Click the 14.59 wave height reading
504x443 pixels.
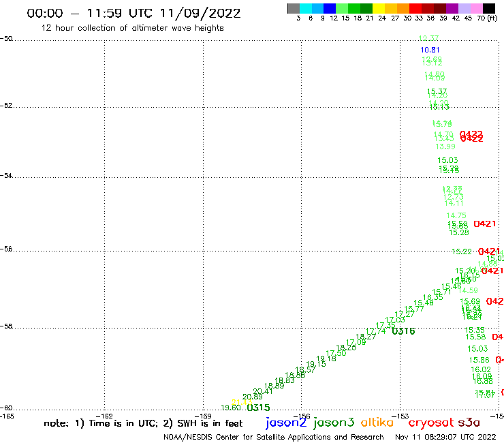(468, 290)
